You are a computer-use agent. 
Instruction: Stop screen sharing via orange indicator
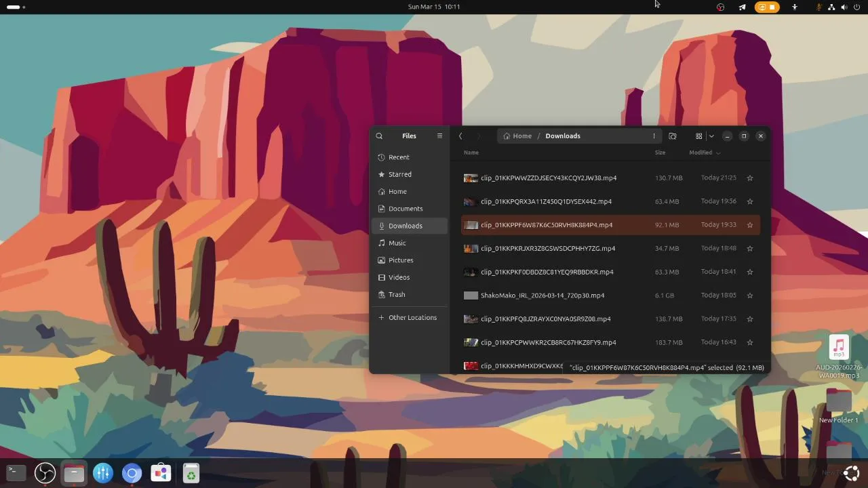[767, 7]
